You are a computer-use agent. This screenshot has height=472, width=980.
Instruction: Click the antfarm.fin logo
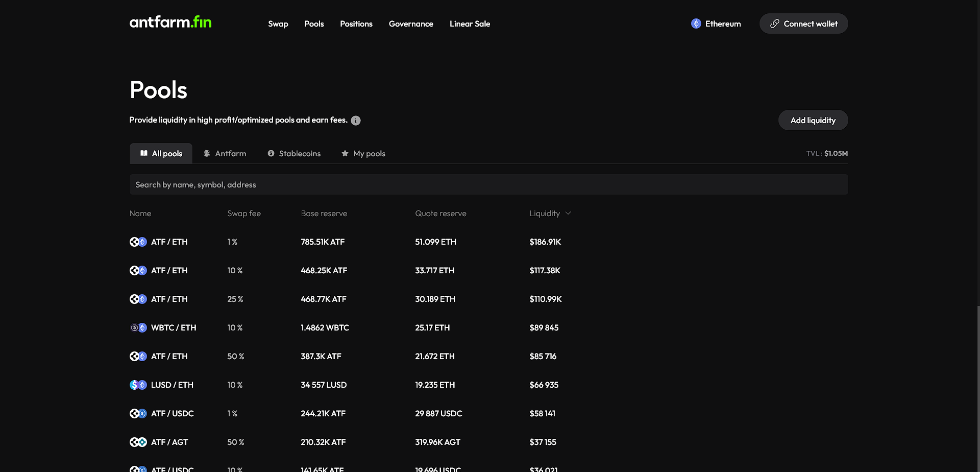pyautogui.click(x=170, y=22)
